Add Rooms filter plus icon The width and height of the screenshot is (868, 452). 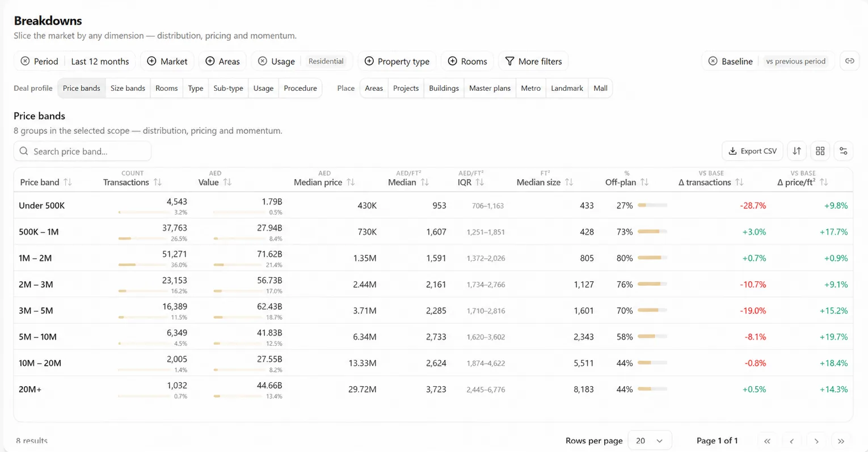pos(452,61)
